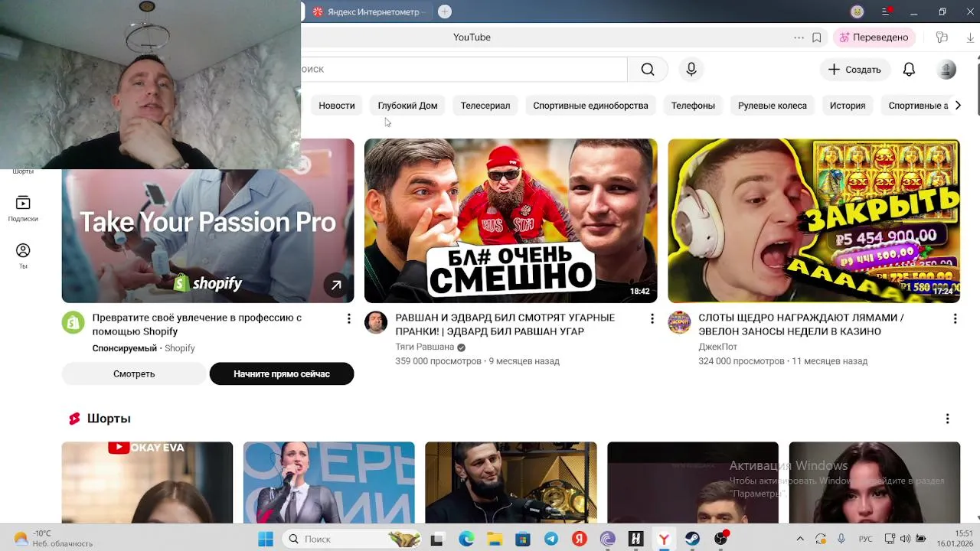The width and height of the screenshot is (980, 551).
Task: Click Начните прямо сейчас button
Action: pos(282,373)
